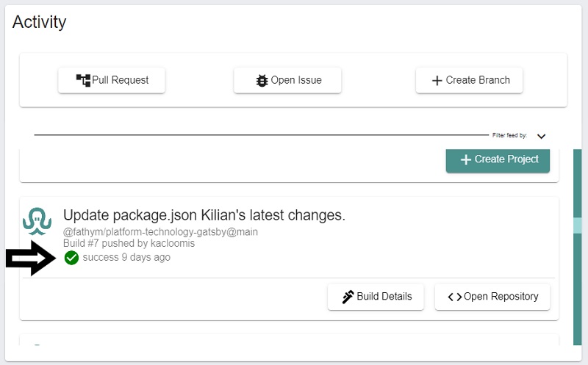Click the teal octopus avatar icon
Image resolution: width=588 pixels, height=365 pixels.
click(x=37, y=221)
